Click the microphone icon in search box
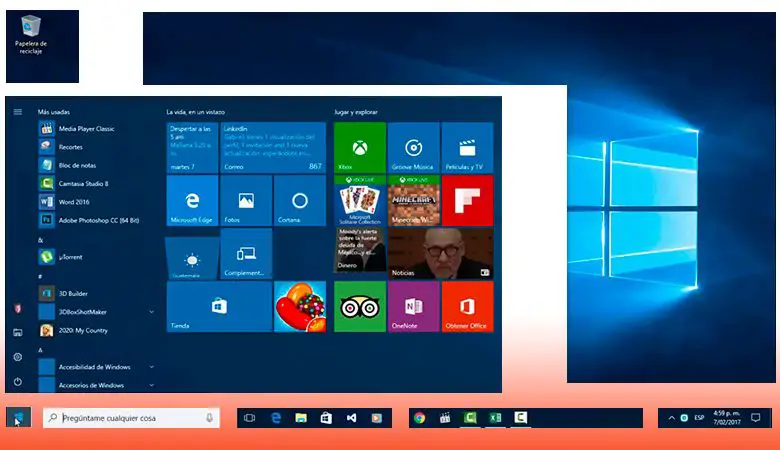Screen dimensions: 780x450 pos(209,418)
